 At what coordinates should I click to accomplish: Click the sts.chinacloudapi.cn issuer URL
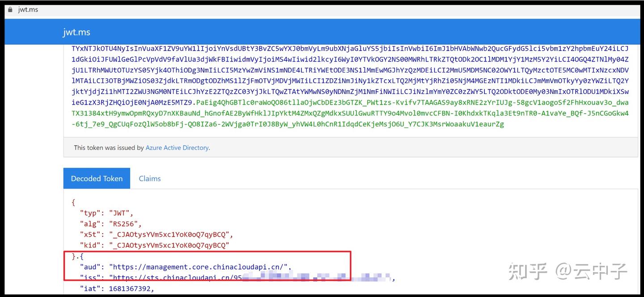click(x=174, y=277)
